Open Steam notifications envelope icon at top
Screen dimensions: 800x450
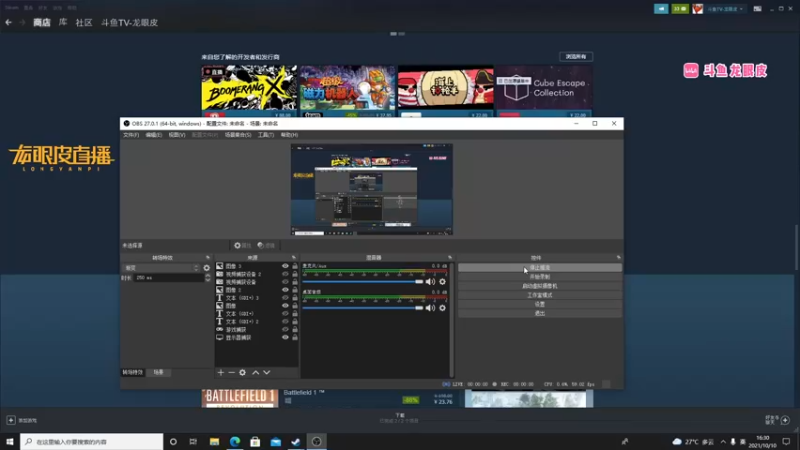[680, 9]
